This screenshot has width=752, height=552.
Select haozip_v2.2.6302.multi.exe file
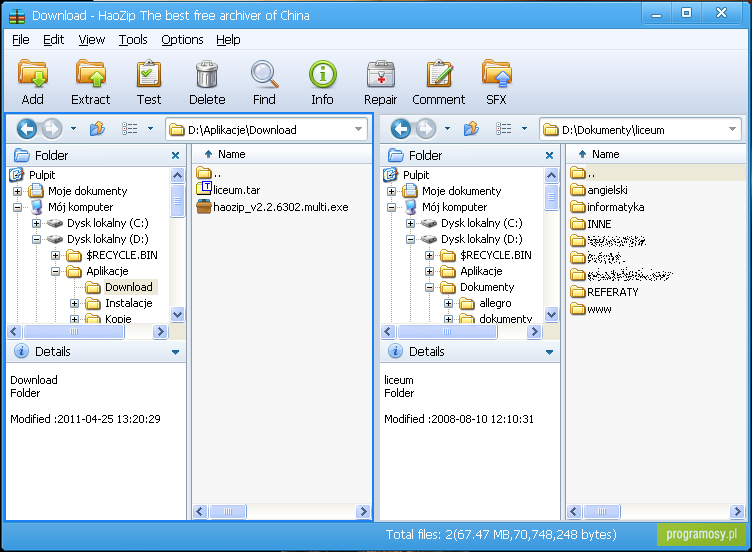[272, 207]
